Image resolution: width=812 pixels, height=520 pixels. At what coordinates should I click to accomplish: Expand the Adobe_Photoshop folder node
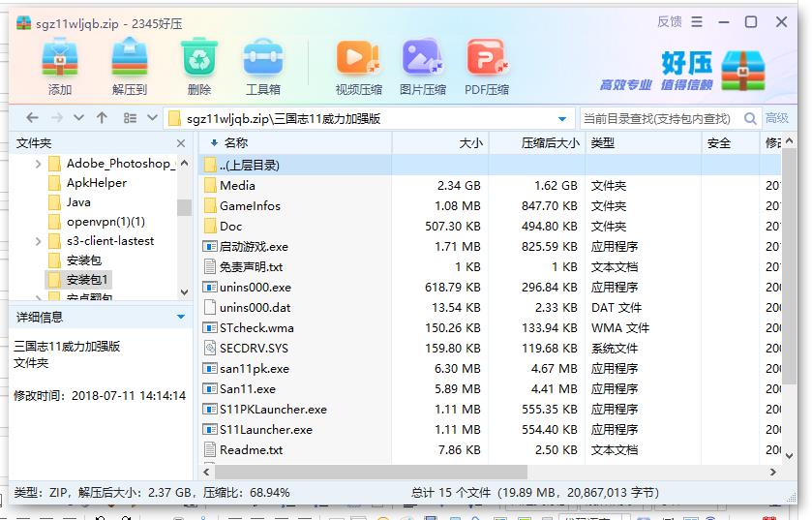[x=38, y=165]
